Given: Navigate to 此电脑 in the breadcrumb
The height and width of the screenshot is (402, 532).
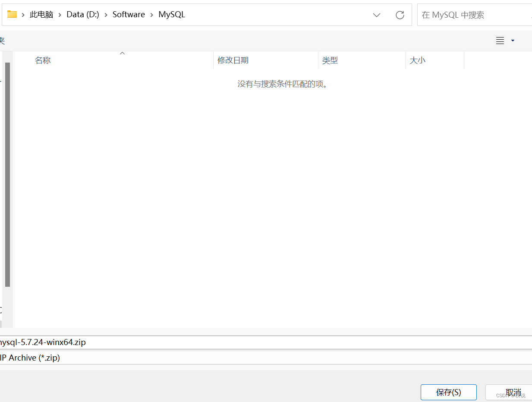Looking at the screenshot, I should tap(41, 14).
